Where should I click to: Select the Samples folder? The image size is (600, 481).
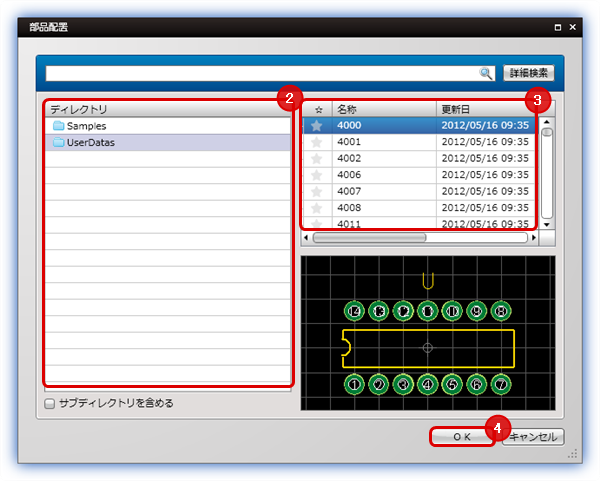tap(168, 126)
